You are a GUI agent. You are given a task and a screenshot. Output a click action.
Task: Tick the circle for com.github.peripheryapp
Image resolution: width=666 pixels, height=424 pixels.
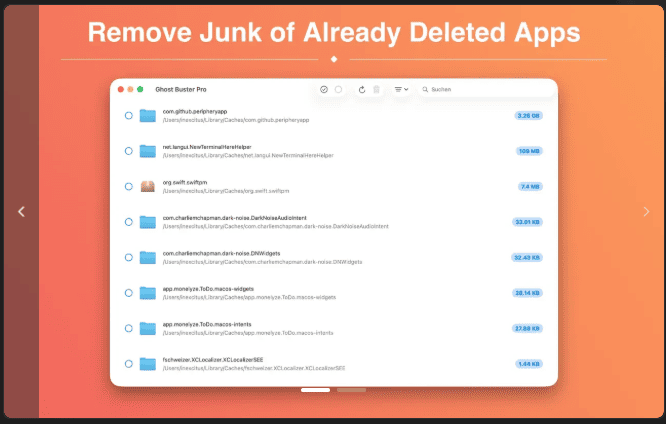128,116
